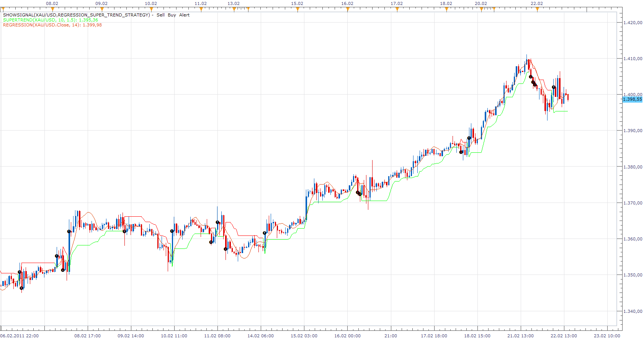Click the 1.400,00 price axis label
The height and width of the screenshot is (340, 644).
pos(633,95)
